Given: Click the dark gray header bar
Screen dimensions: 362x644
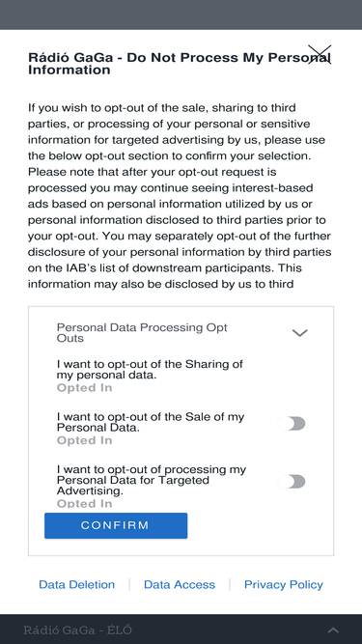Looking at the screenshot, I should pos(181,14).
